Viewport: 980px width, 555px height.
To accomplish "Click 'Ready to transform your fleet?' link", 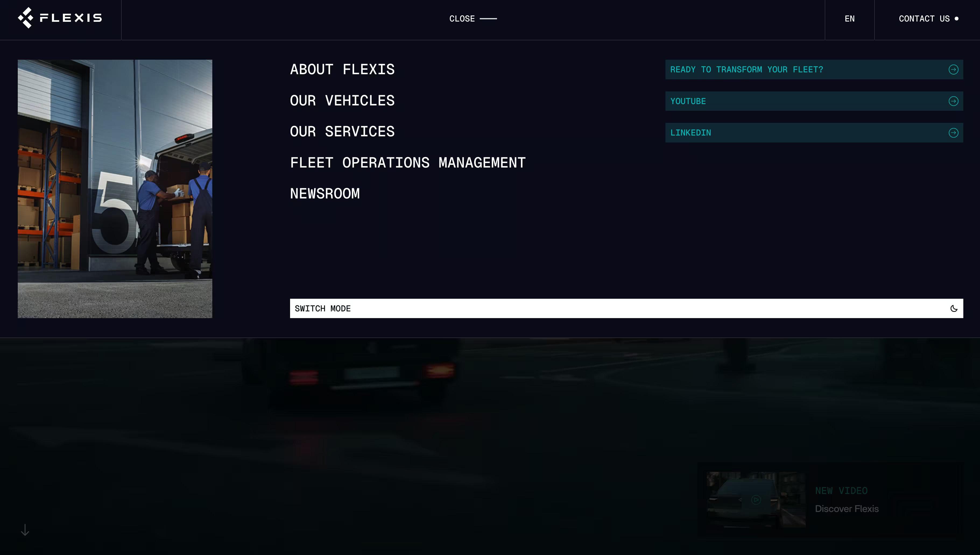I will (x=814, y=69).
